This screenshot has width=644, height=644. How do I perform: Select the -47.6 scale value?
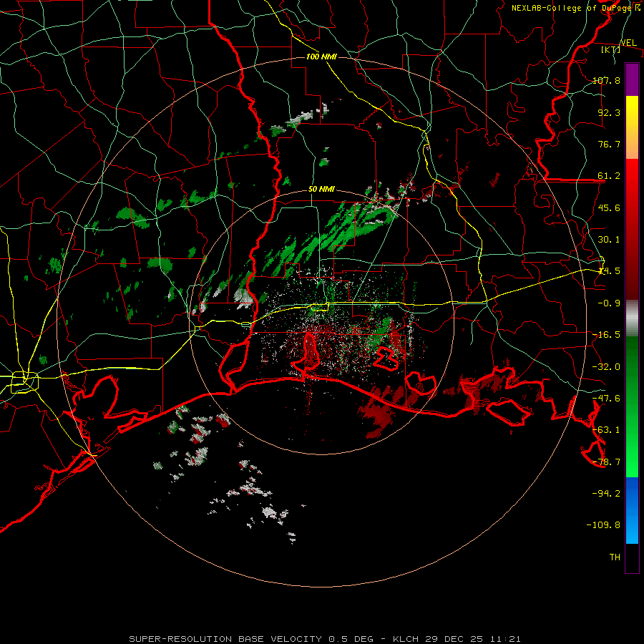[x=606, y=399]
